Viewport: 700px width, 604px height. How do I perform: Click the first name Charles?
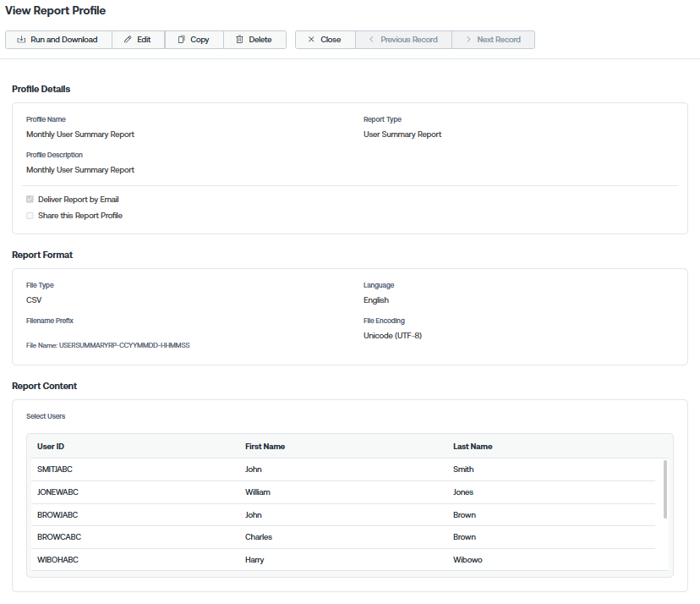coord(259,537)
